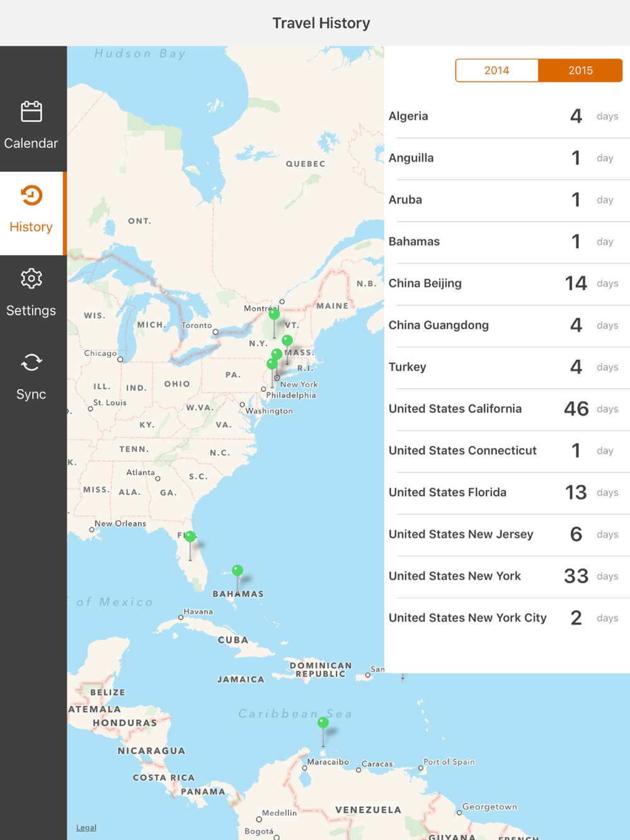Click the New Orleans label on the map
The height and width of the screenshot is (840, 630).
click(120, 523)
